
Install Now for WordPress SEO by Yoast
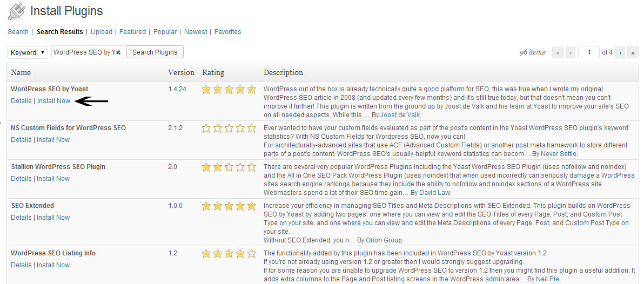tap(54, 100)
